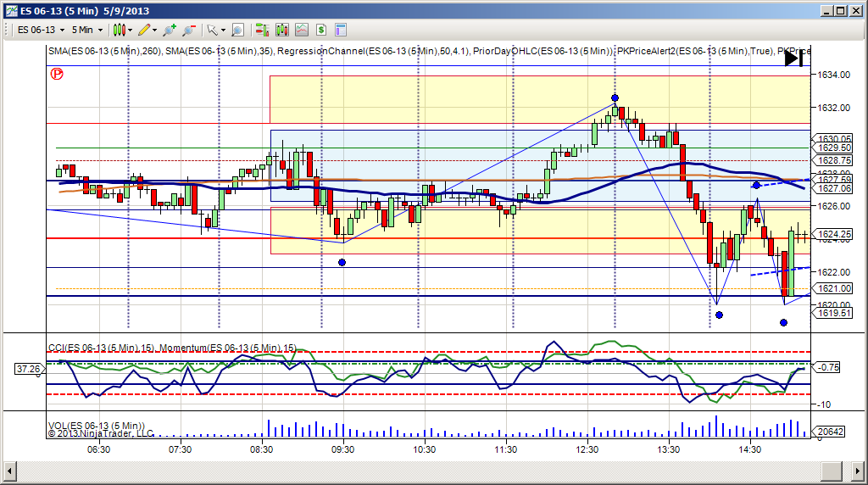
Task: Click the blue dot below the 14:55 low
Action: coord(783,322)
